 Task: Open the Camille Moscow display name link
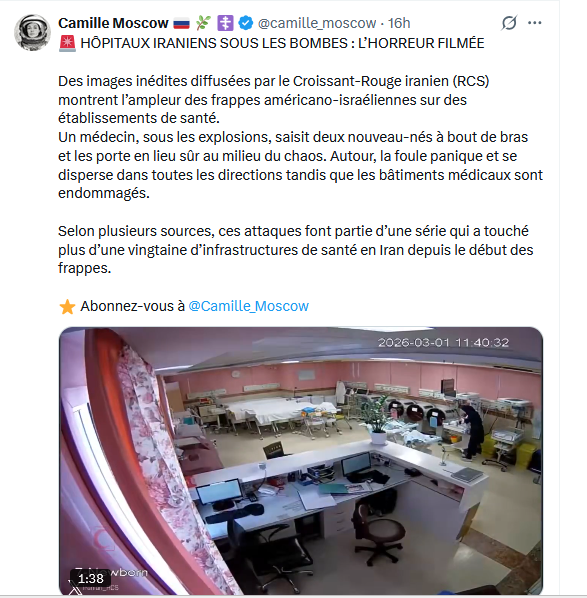(x=113, y=23)
